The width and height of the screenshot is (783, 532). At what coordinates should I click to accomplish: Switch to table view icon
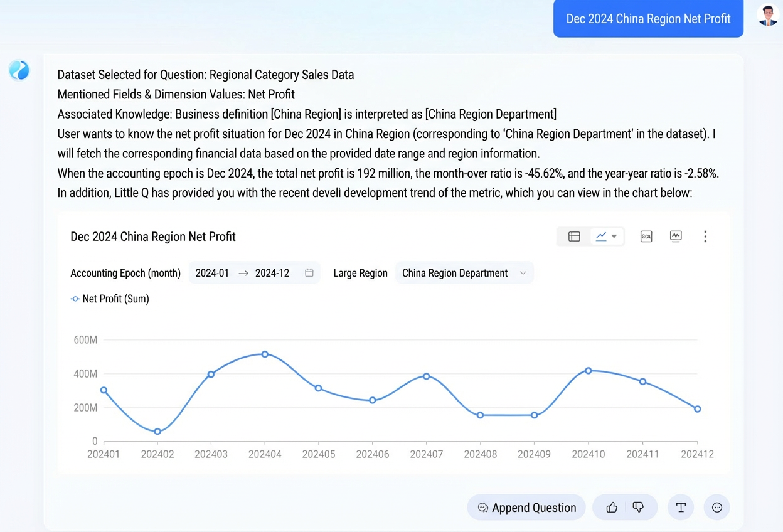click(574, 237)
